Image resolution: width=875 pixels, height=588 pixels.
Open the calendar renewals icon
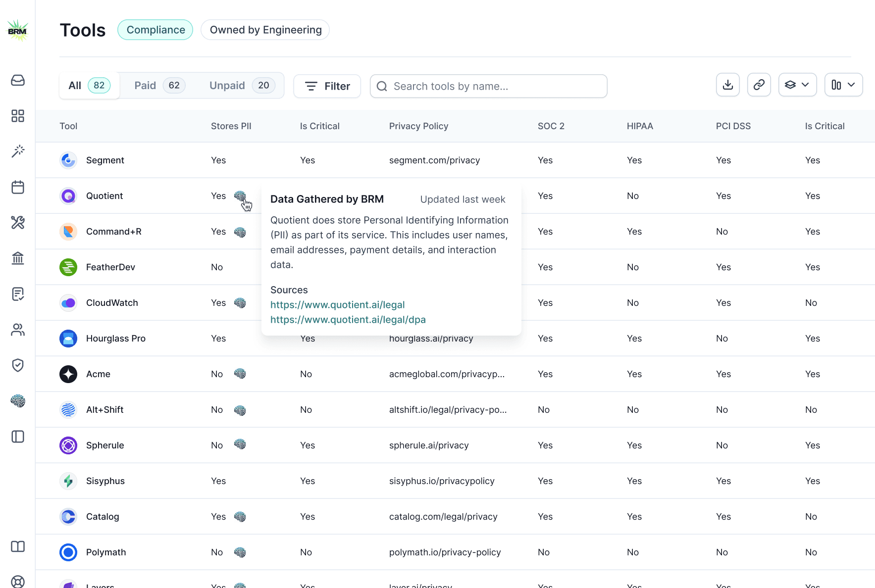pos(18,187)
